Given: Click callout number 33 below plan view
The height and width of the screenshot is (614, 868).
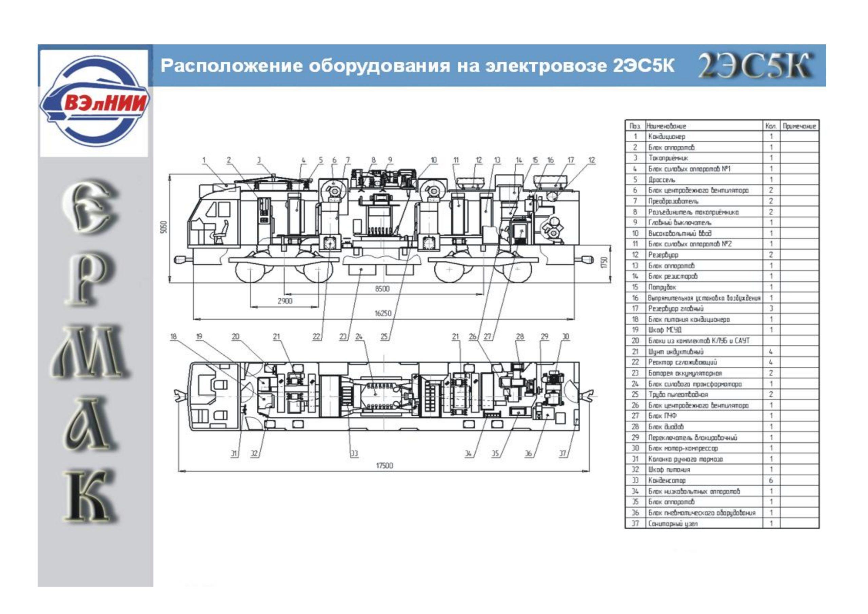Looking at the screenshot, I should pos(354,454).
